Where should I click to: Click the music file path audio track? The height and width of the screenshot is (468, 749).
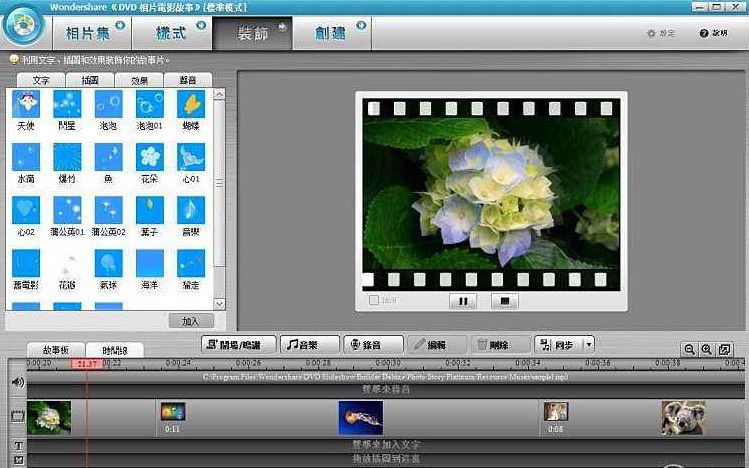coord(385,377)
